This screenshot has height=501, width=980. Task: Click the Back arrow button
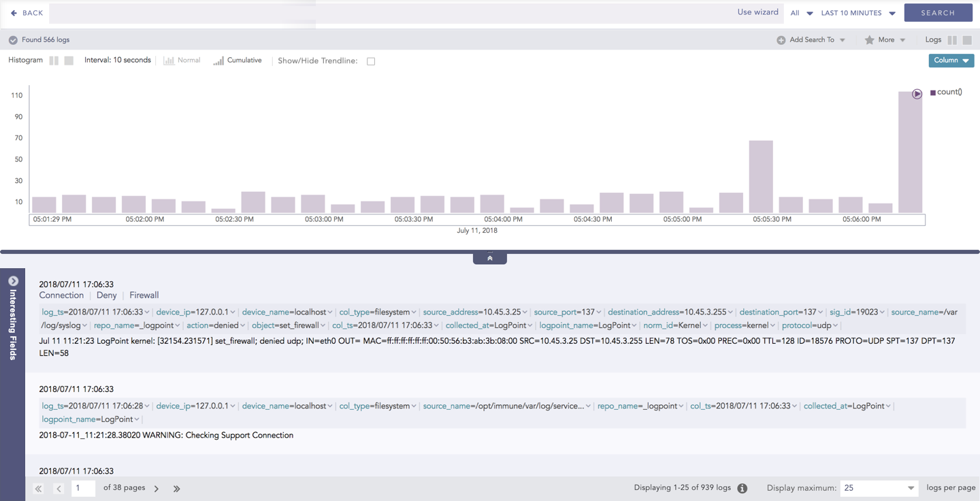click(27, 13)
